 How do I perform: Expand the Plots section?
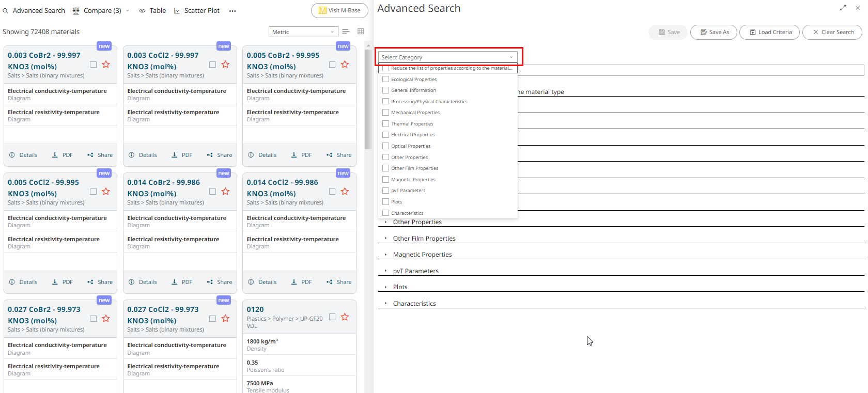385,287
